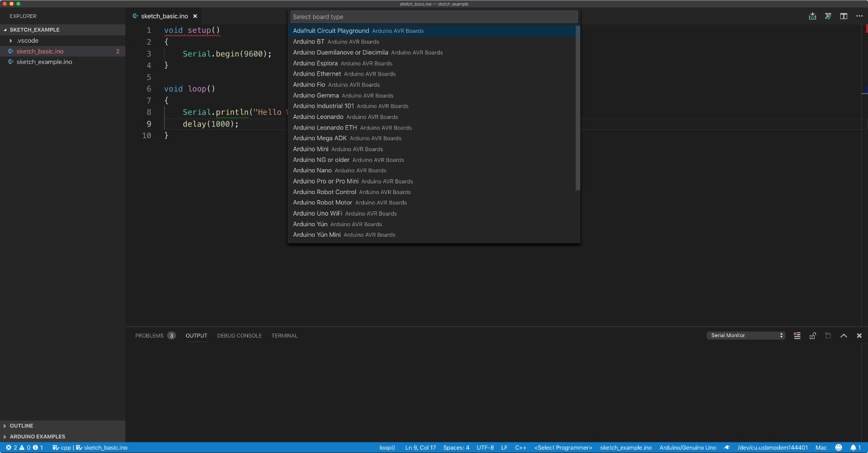
Task: Open sketch_example.ino in the Explorer
Action: (63, 62)
